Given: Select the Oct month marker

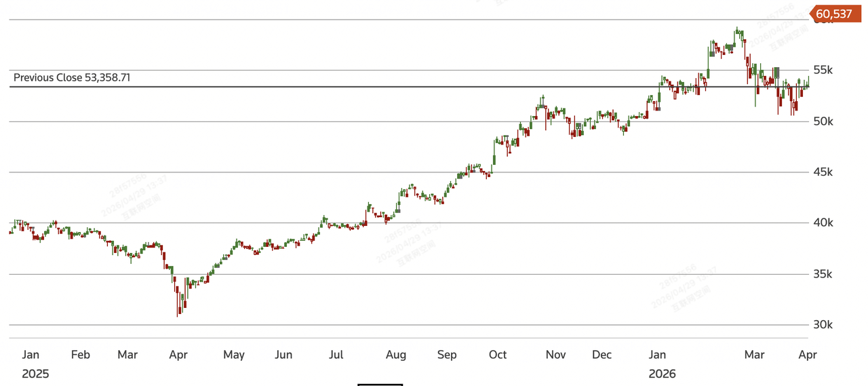Looking at the screenshot, I should click(x=498, y=355).
